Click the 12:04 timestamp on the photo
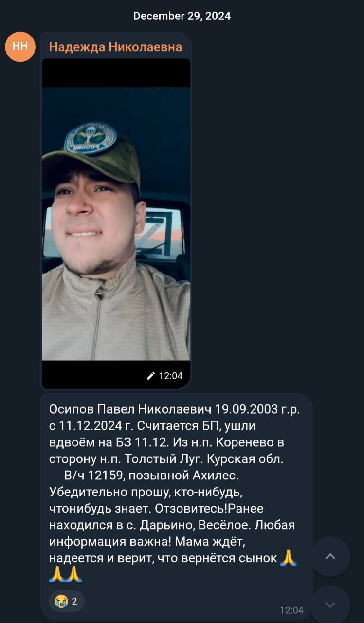The width and height of the screenshot is (364, 623). (x=171, y=376)
